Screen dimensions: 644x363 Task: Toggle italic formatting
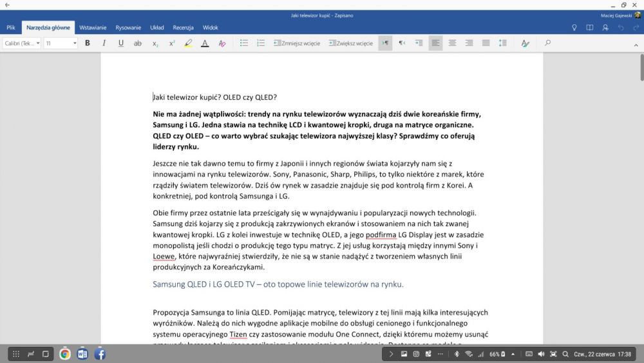104,43
